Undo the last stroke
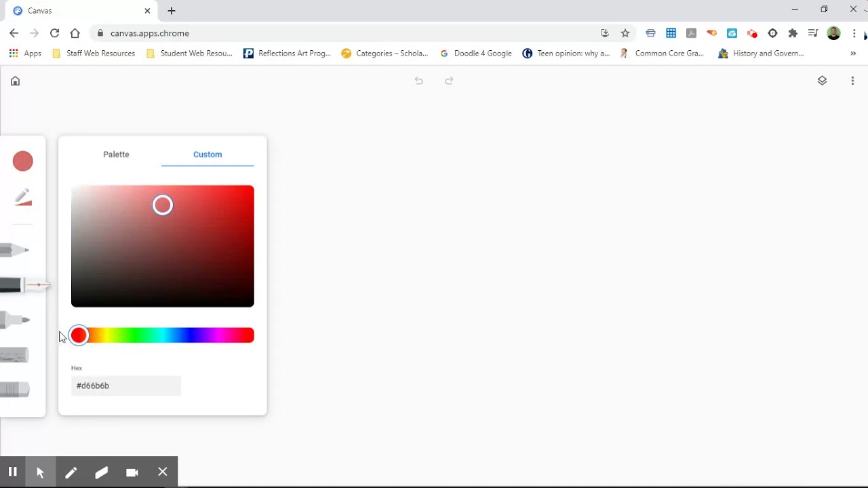The height and width of the screenshot is (488, 868). (418, 81)
